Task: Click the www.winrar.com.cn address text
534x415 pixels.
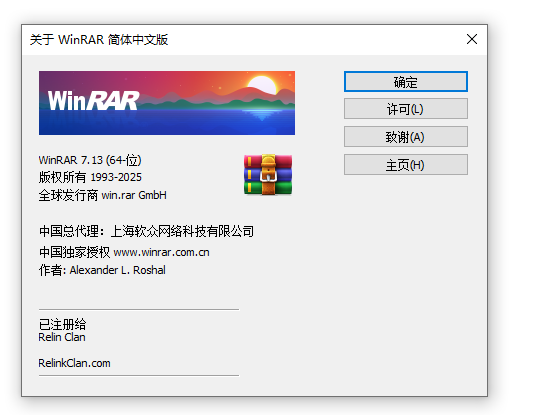Action: (x=161, y=253)
